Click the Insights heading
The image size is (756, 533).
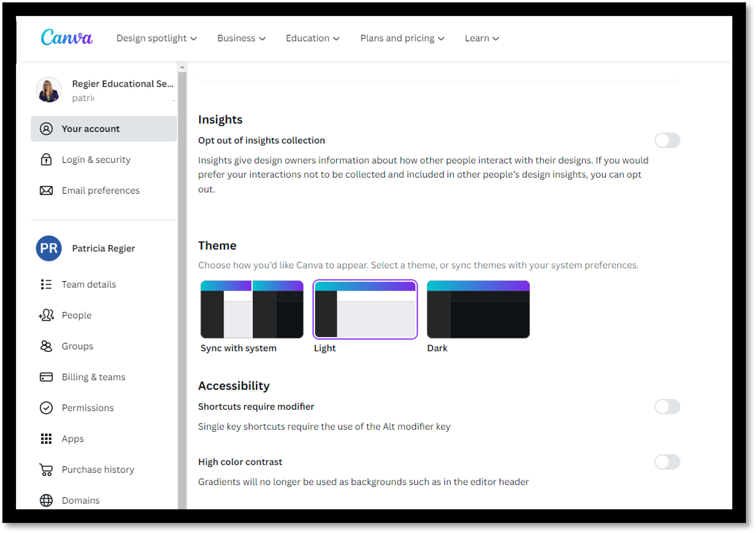(220, 120)
